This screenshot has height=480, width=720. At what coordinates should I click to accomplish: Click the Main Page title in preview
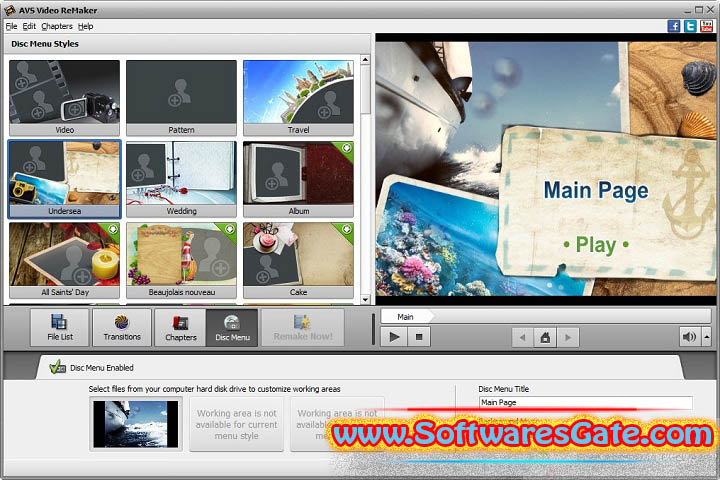tap(596, 190)
